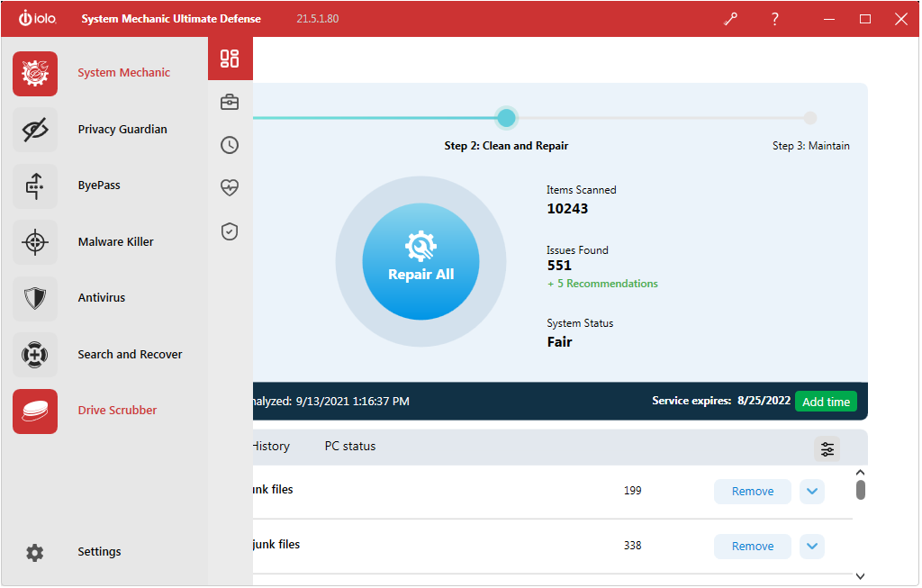This screenshot has width=922, height=588.
Task: Click the Add time button
Action: tap(826, 402)
